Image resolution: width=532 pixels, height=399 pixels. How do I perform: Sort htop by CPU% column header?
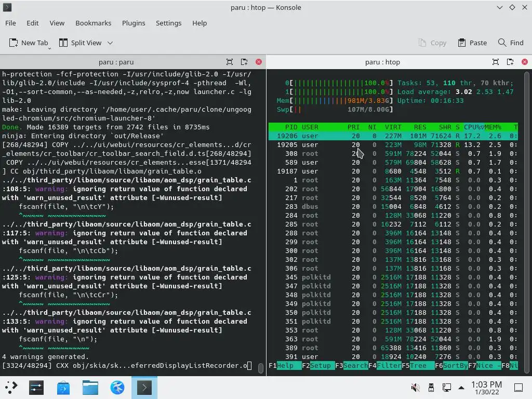coord(474,127)
